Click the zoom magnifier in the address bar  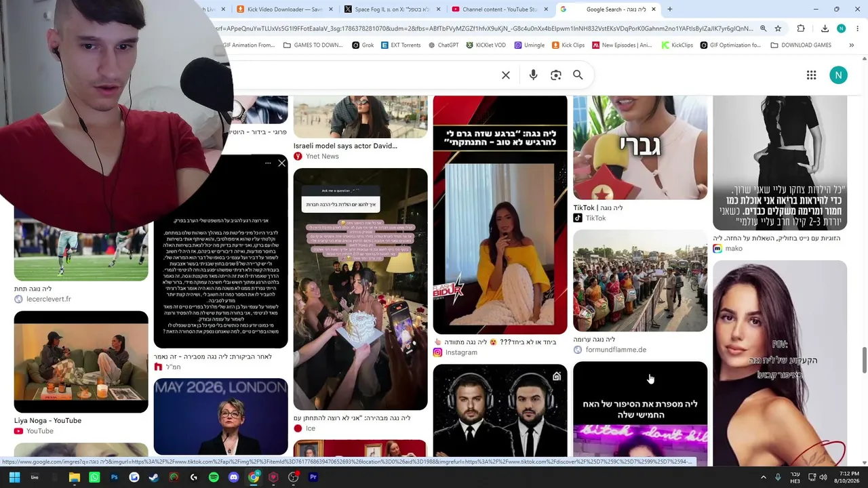point(763,28)
